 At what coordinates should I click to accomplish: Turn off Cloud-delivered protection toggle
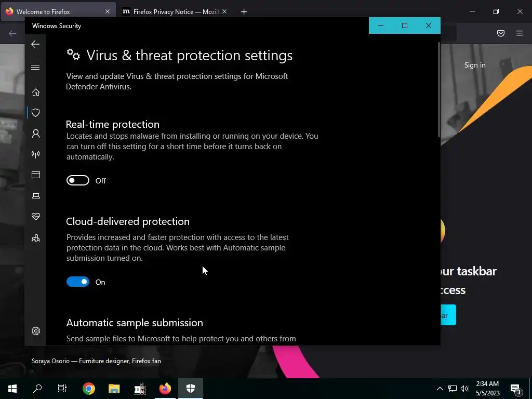point(78,282)
